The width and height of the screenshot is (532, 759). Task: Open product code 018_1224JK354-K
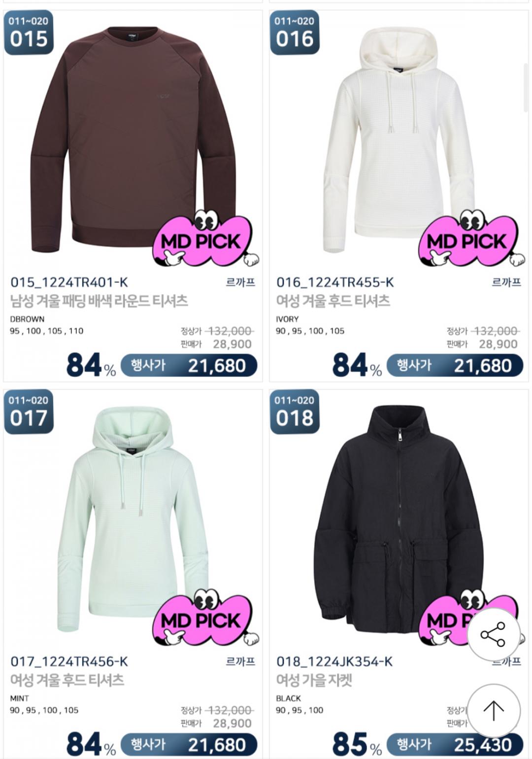334,661
